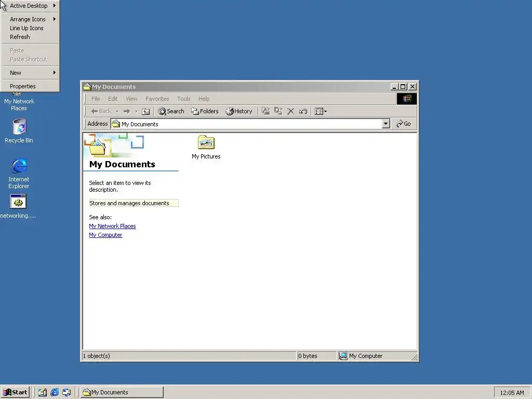
Task: Select the networking desktop icon
Action: pyautogui.click(x=18, y=206)
